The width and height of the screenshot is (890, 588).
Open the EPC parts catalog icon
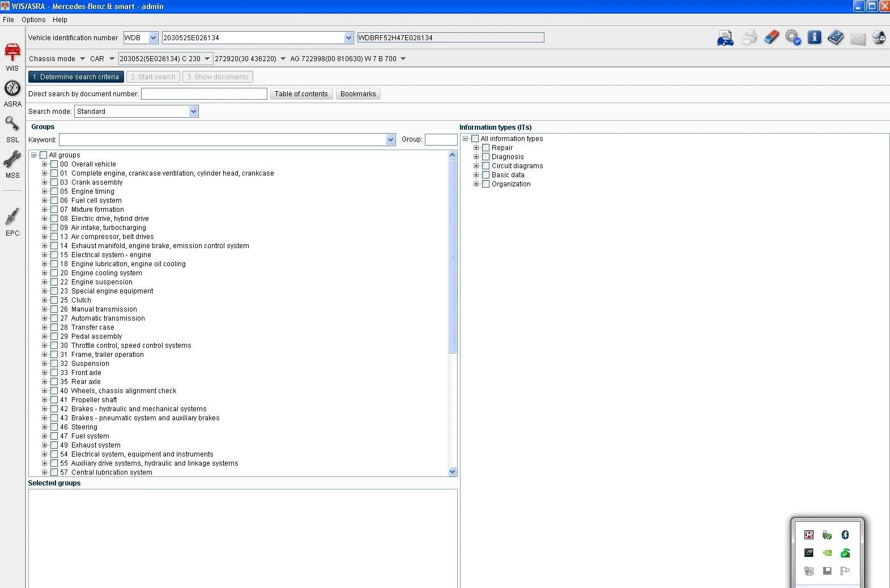point(12,221)
